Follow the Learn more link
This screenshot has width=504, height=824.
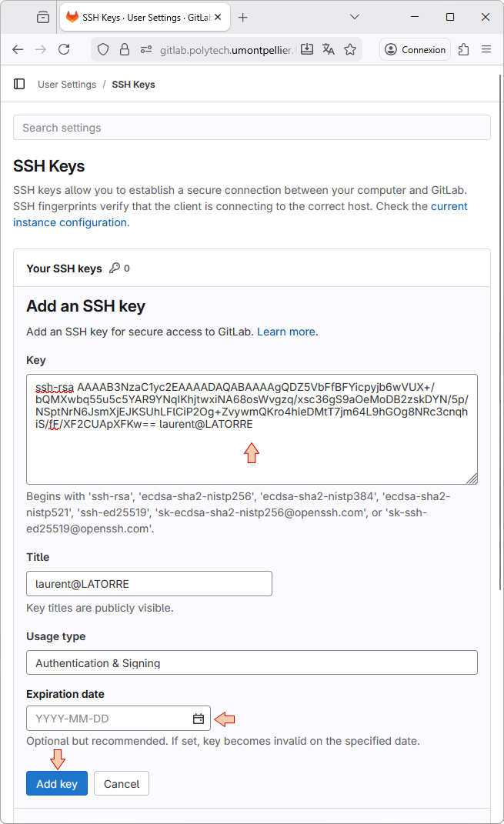point(286,332)
